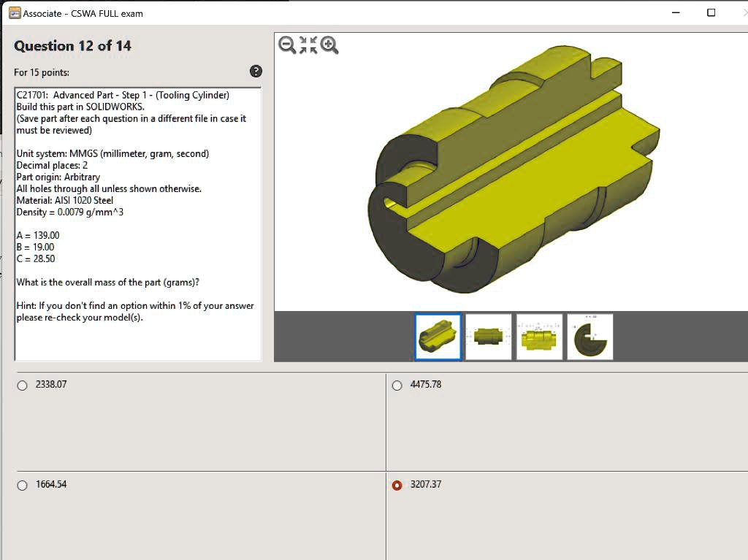The height and width of the screenshot is (560, 748).
Task: Choose the 4475.78 radio button
Action: [397, 386]
